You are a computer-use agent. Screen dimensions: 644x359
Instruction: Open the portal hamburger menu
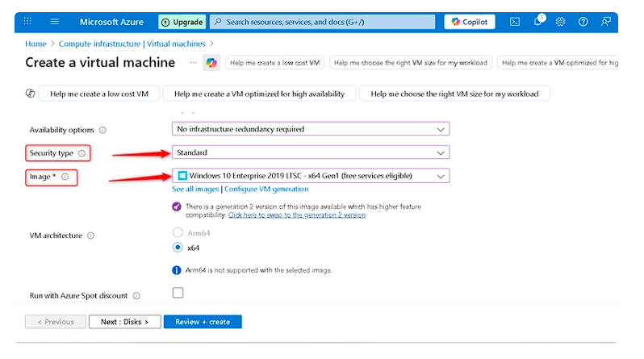click(55, 22)
